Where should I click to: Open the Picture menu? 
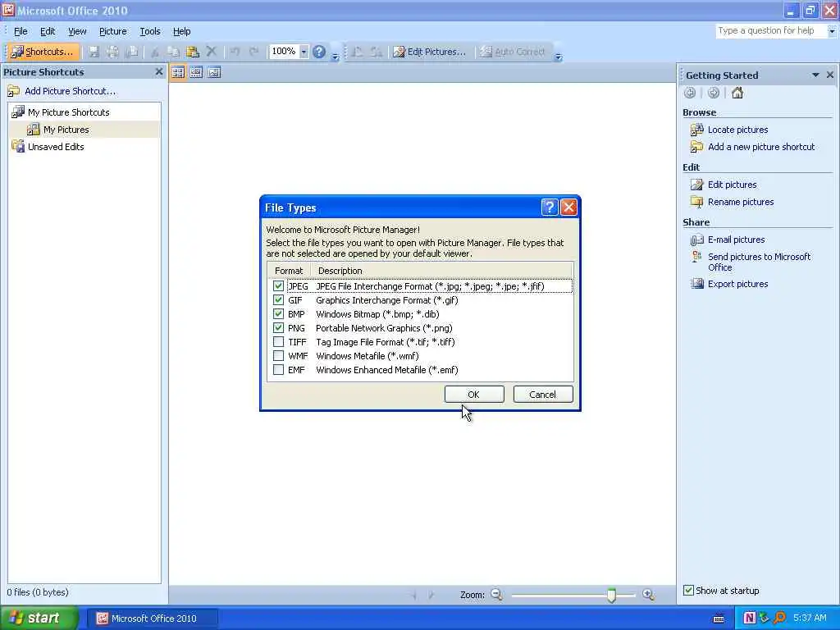(x=113, y=31)
